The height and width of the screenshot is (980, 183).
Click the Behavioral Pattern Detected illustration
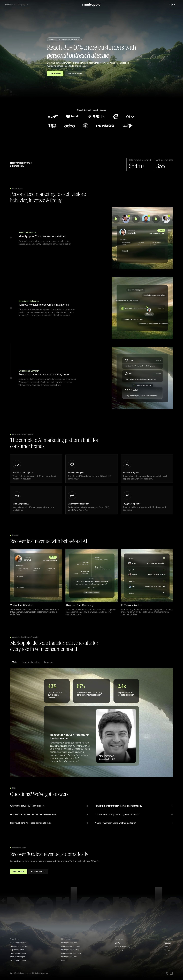click(x=142, y=308)
